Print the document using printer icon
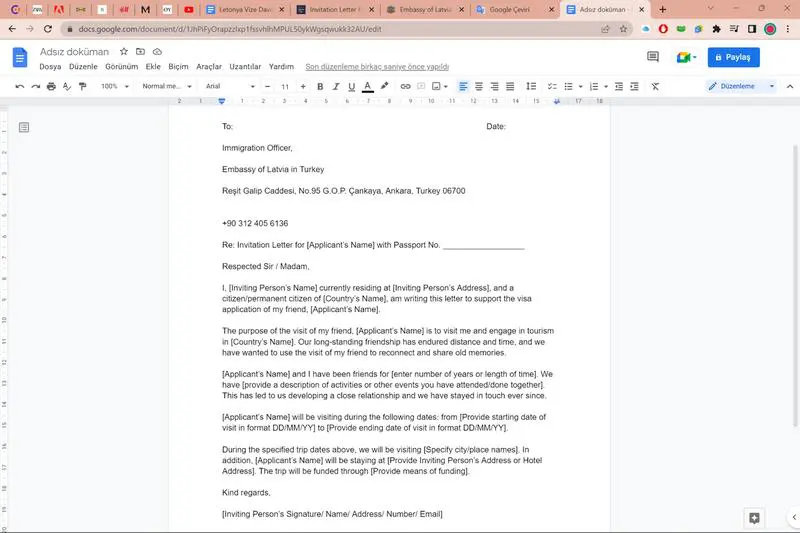Viewport: 800px width, 533px height. click(x=51, y=87)
